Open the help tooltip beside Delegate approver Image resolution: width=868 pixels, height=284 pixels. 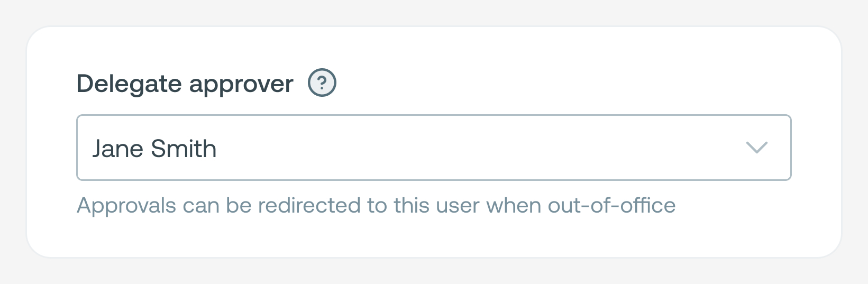click(x=322, y=84)
